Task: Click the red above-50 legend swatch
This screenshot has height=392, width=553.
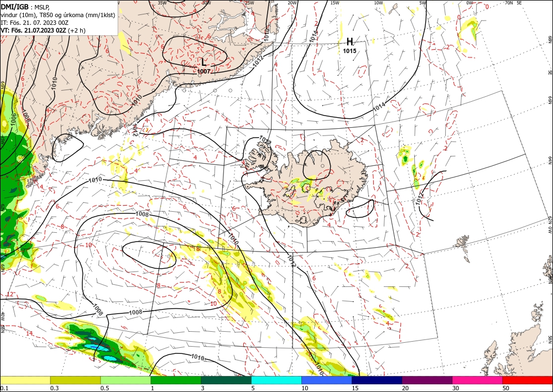Action: pos(528,380)
